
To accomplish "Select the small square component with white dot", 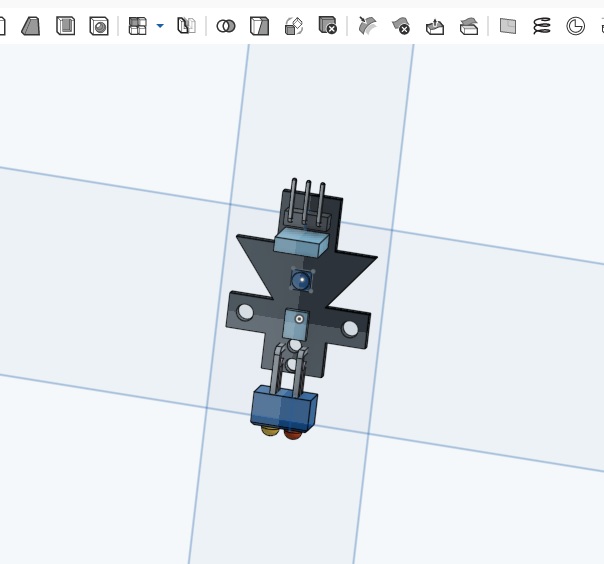I will tap(296, 325).
